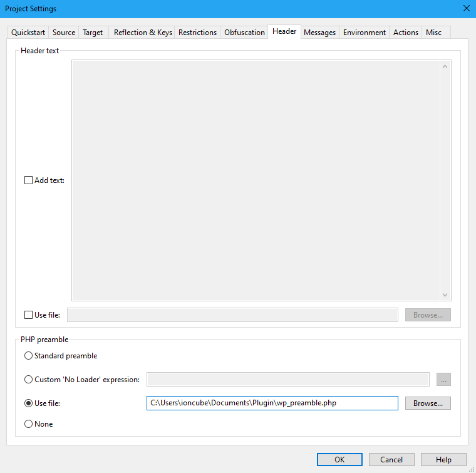Select the Restrictions tab
Screen dimensions: 476x473
(x=197, y=33)
